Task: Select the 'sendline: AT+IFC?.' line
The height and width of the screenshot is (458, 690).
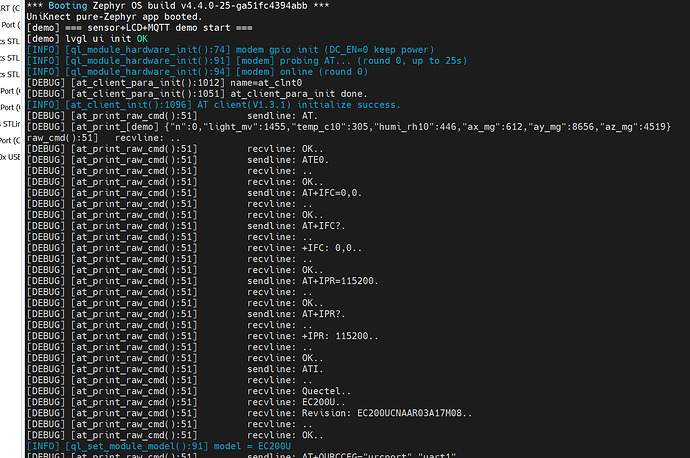Action: tap(186, 226)
